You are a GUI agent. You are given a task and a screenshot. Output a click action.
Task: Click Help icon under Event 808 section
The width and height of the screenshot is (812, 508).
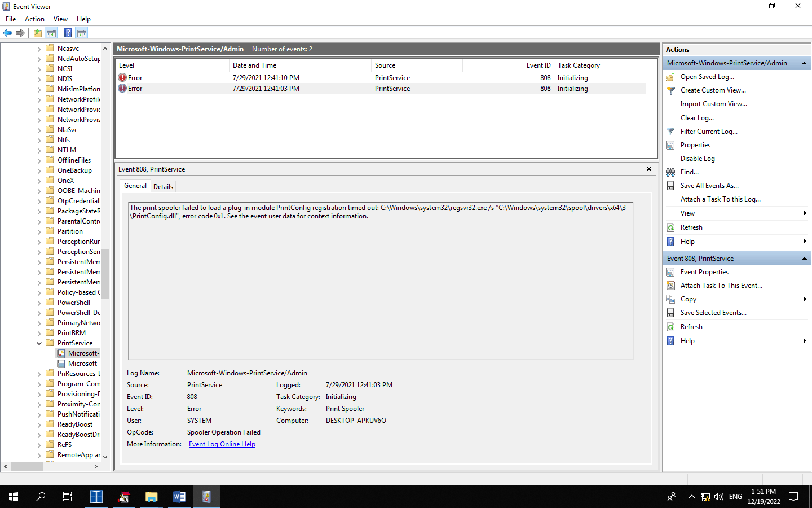point(670,341)
